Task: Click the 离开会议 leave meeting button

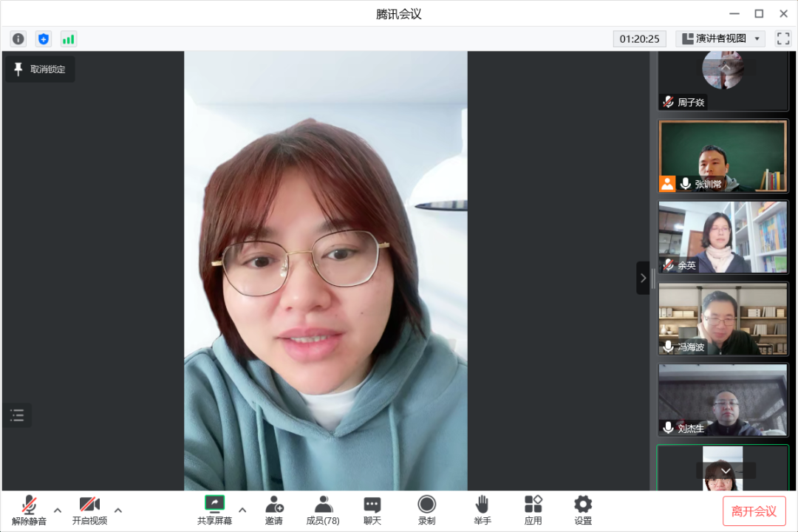Action: 754,511
